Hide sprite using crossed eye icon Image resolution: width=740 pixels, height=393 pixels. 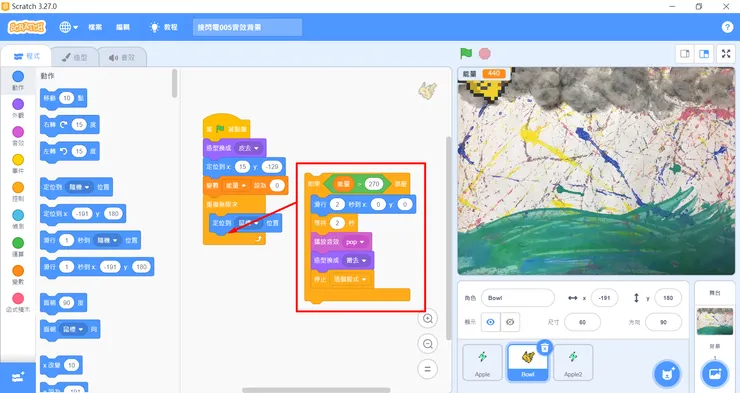click(x=510, y=322)
